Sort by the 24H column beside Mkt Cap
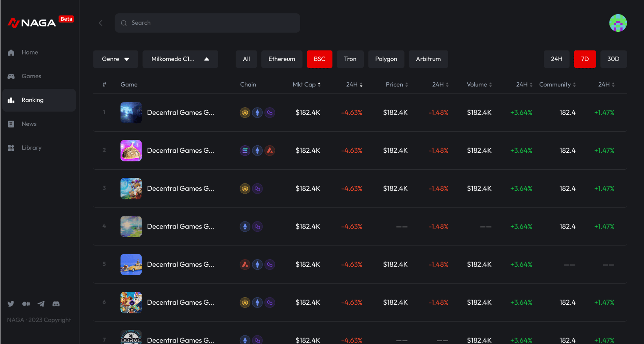Image resolution: width=644 pixels, height=344 pixels. coord(354,85)
